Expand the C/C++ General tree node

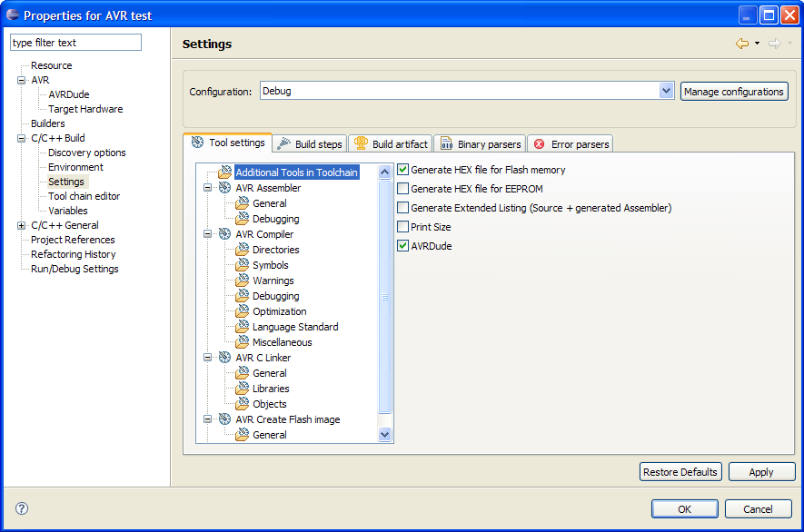tap(22, 225)
